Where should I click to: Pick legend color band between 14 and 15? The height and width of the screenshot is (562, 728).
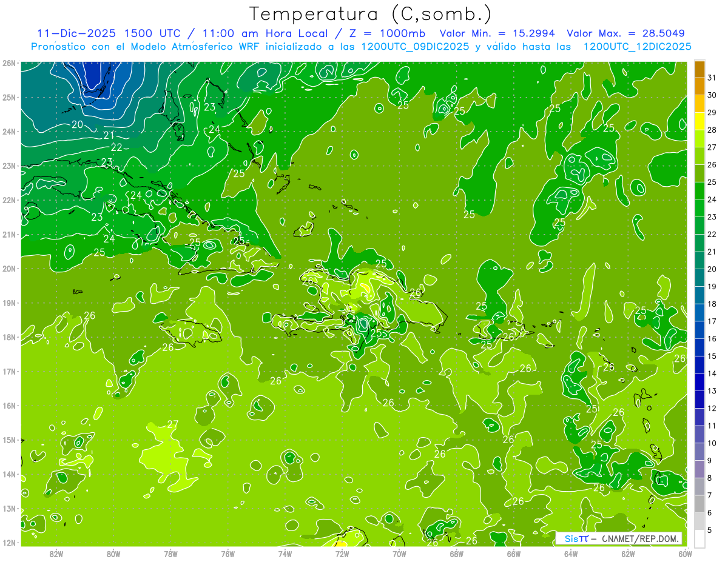coord(699,365)
